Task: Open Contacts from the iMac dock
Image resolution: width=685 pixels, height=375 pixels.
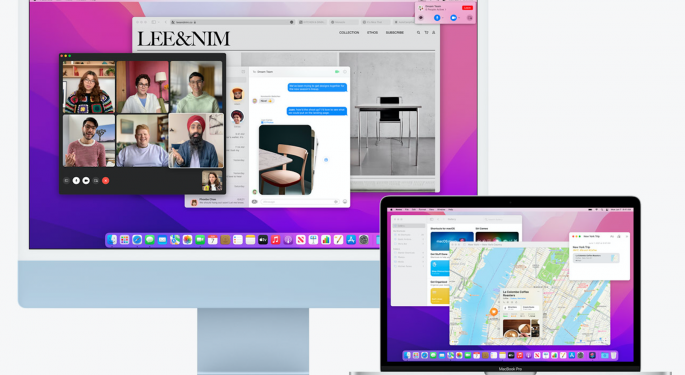Action: pyautogui.click(x=225, y=240)
